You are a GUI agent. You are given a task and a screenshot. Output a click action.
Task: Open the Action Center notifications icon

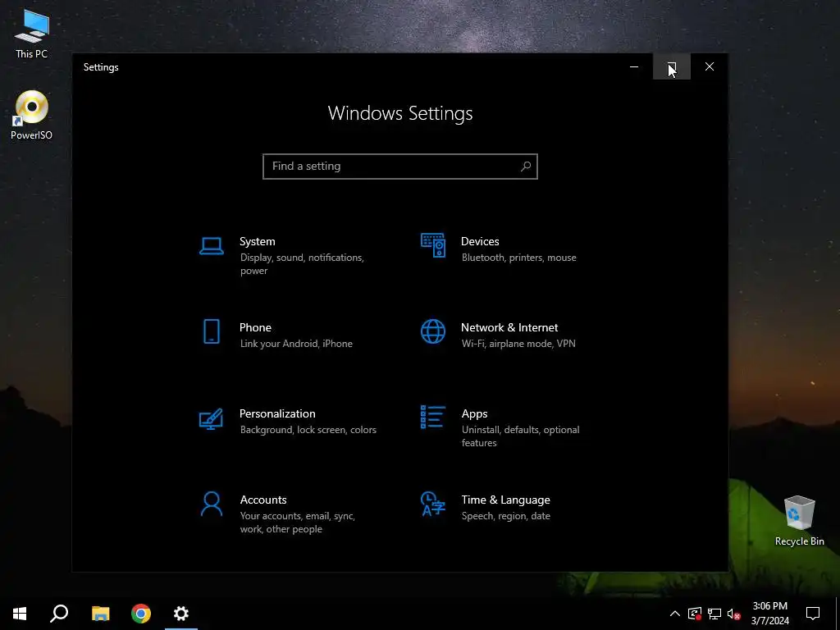pos(813,614)
